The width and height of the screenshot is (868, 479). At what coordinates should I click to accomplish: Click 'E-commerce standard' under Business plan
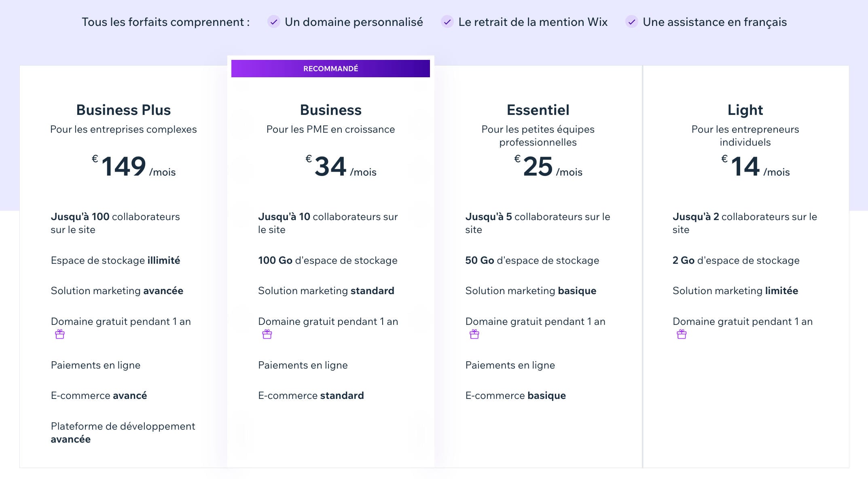pos(311,395)
